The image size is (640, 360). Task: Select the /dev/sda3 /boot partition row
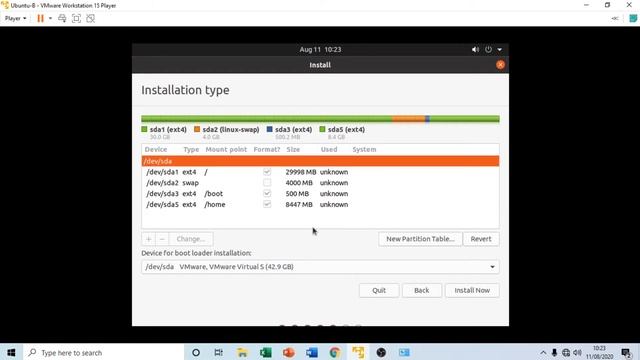coord(320,193)
